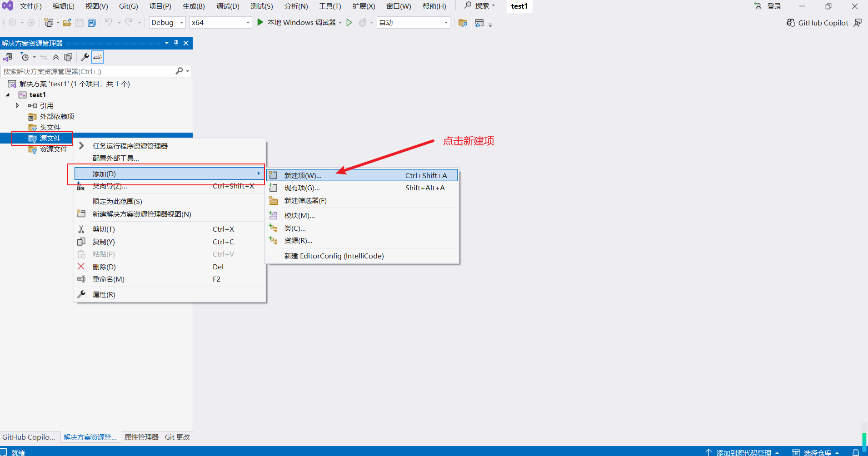Screen dimensions: 868x456
Task: Click the Undo toolbar icon
Action: tap(108, 22)
